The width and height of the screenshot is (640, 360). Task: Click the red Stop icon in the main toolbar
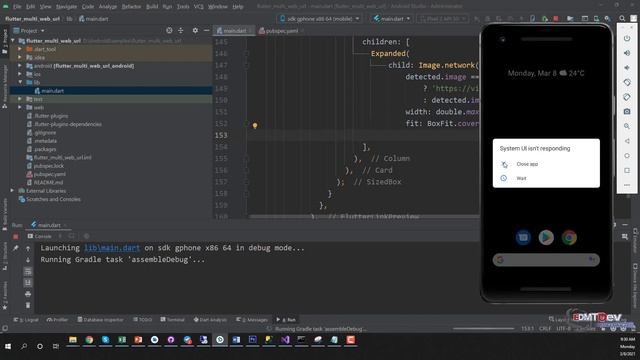[x=556, y=19]
